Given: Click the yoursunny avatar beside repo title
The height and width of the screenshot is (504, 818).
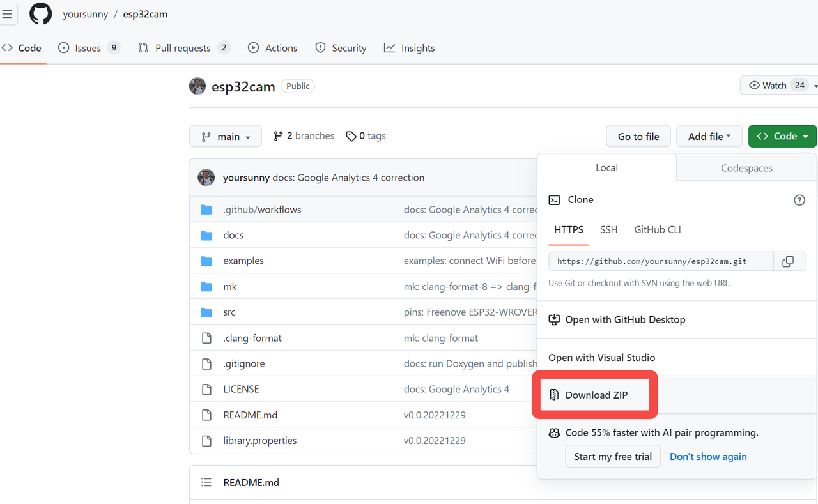Looking at the screenshot, I should (x=197, y=86).
